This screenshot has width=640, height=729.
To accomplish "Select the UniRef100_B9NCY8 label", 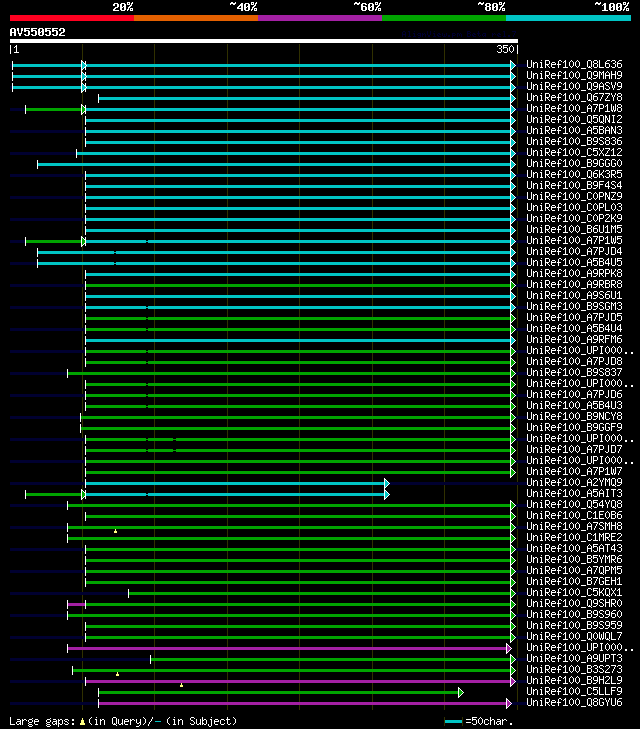I will (x=574, y=417).
